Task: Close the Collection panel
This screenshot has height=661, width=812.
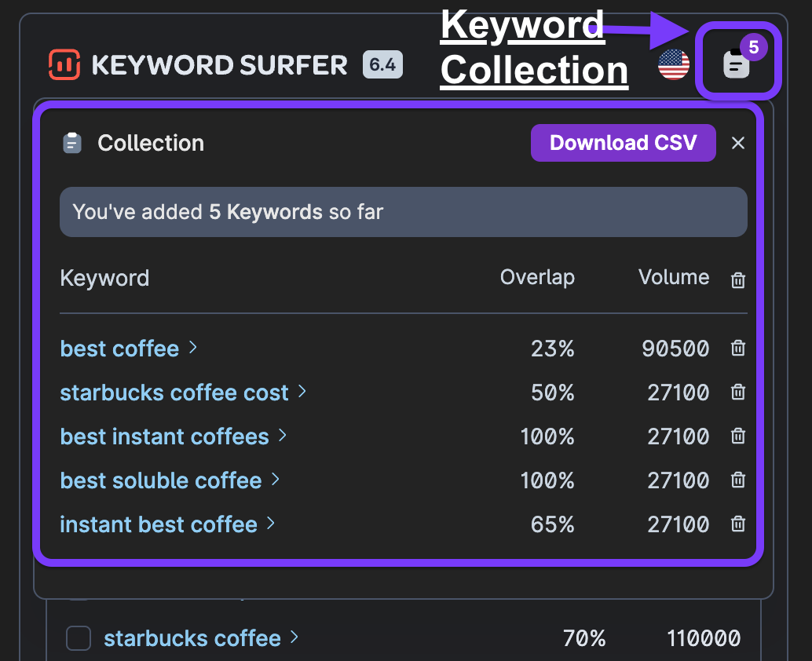Action: (738, 143)
